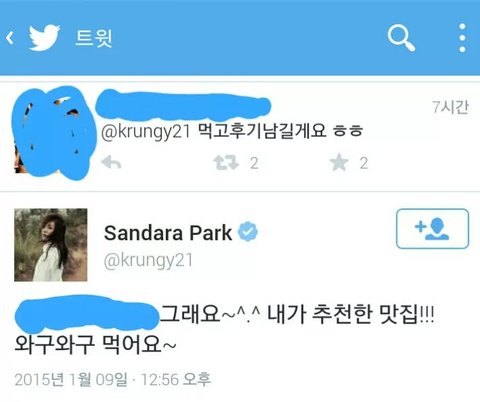Screen dimensions: 480x402
Task: Click the @krungy21 mention in reply
Action: click(x=145, y=131)
